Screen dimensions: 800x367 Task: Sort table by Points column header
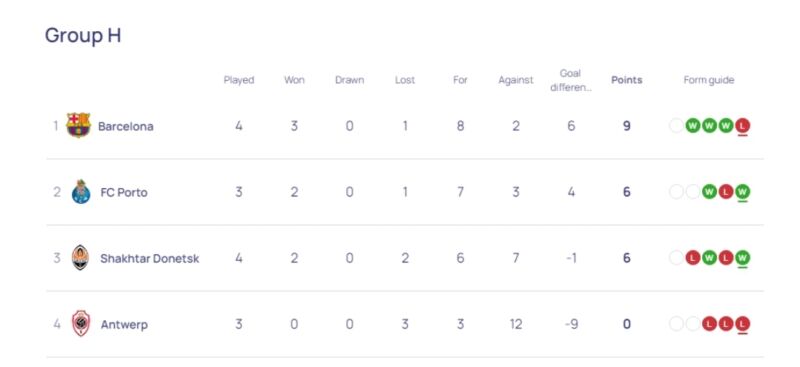[x=627, y=80]
